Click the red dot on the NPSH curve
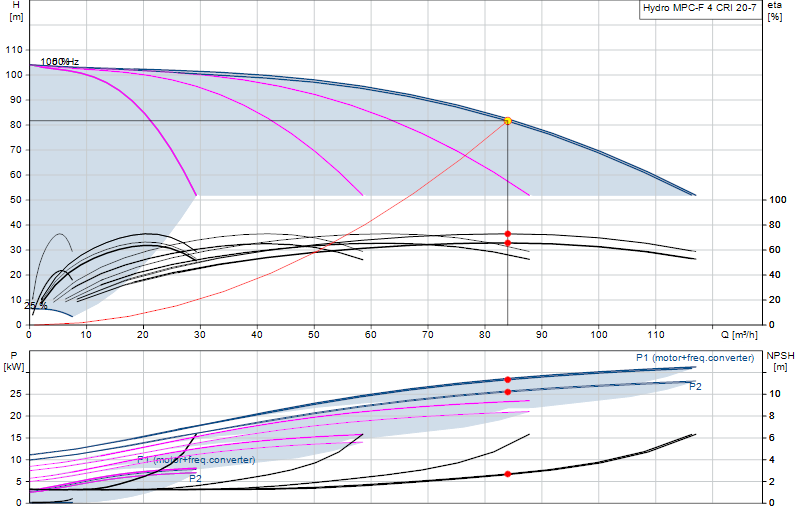 [x=508, y=474]
